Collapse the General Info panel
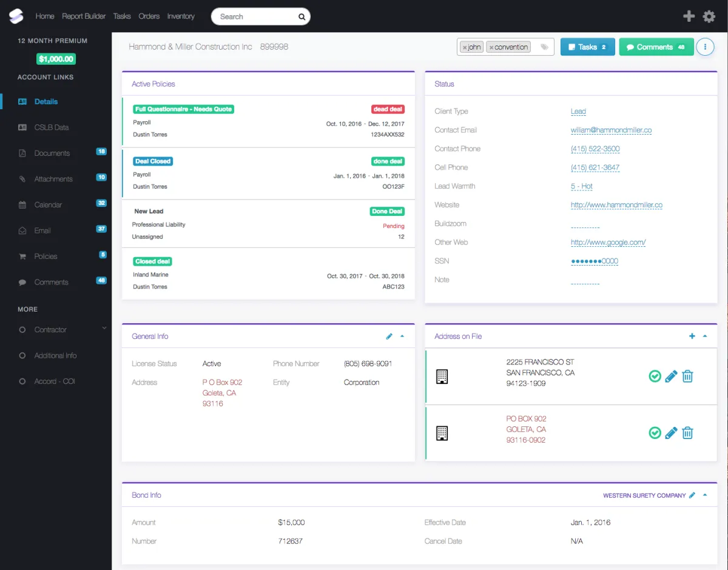Image resolution: width=728 pixels, height=570 pixels. pyautogui.click(x=402, y=335)
